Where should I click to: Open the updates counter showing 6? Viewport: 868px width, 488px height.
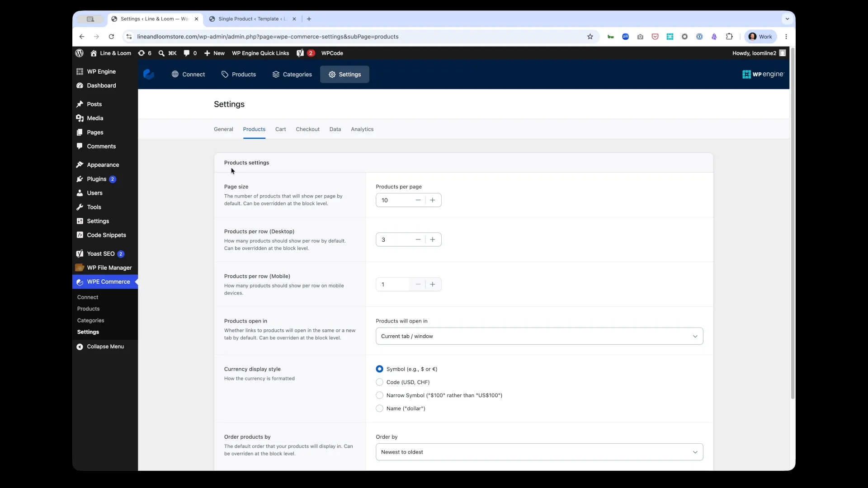[145, 53]
